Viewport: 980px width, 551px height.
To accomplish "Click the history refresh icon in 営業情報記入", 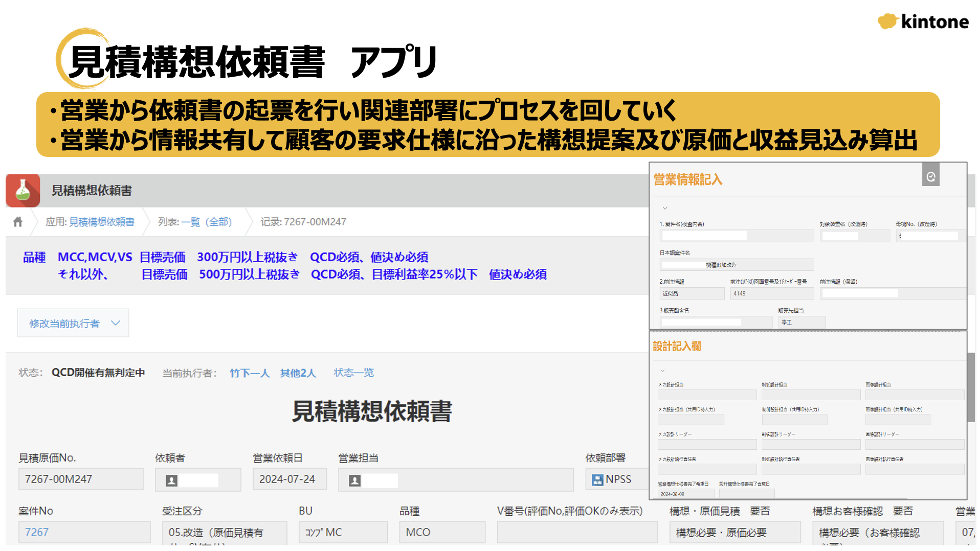I will pos(930,176).
